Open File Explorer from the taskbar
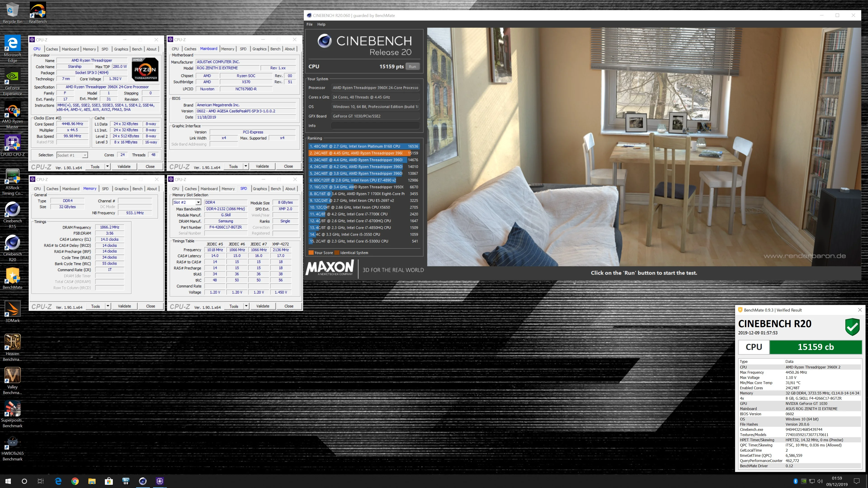 (x=92, y=481)
